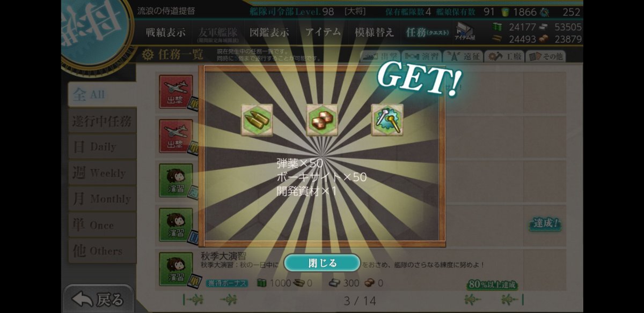Open the 図鑑表示 encyclopedia menu
This screenshot has width=644, height=313.
tap(269, 32)
